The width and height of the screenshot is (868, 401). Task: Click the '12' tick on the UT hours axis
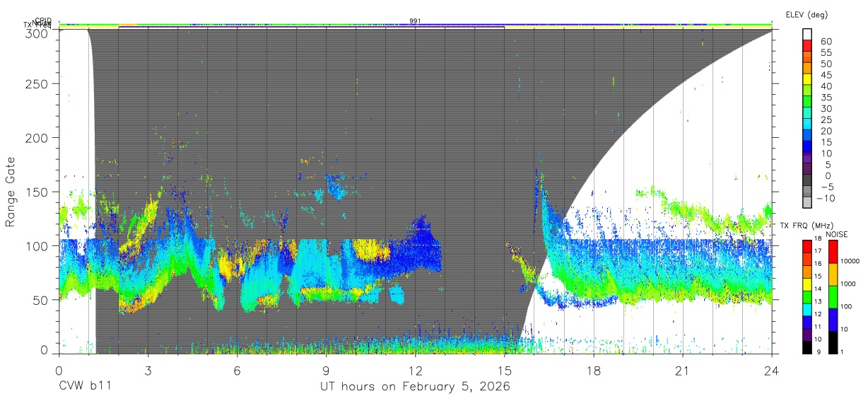coord(415,370)
